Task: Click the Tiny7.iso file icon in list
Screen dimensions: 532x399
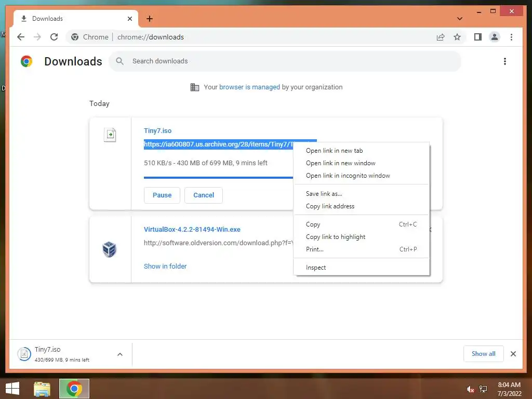Action: 110,135
